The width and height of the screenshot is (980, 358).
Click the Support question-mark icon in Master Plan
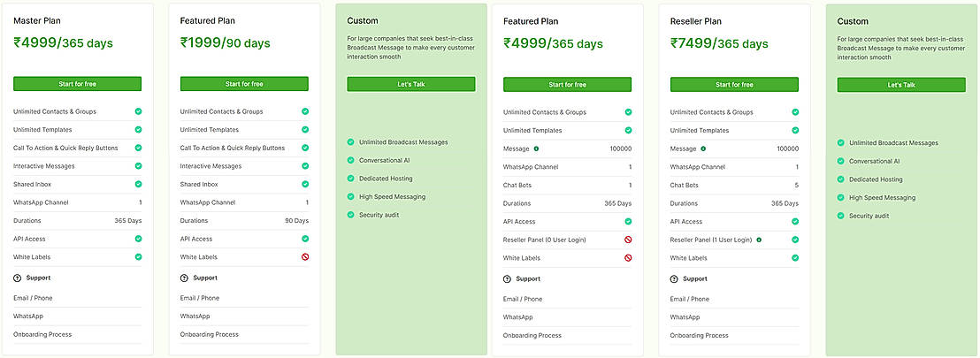click(18, 278)
